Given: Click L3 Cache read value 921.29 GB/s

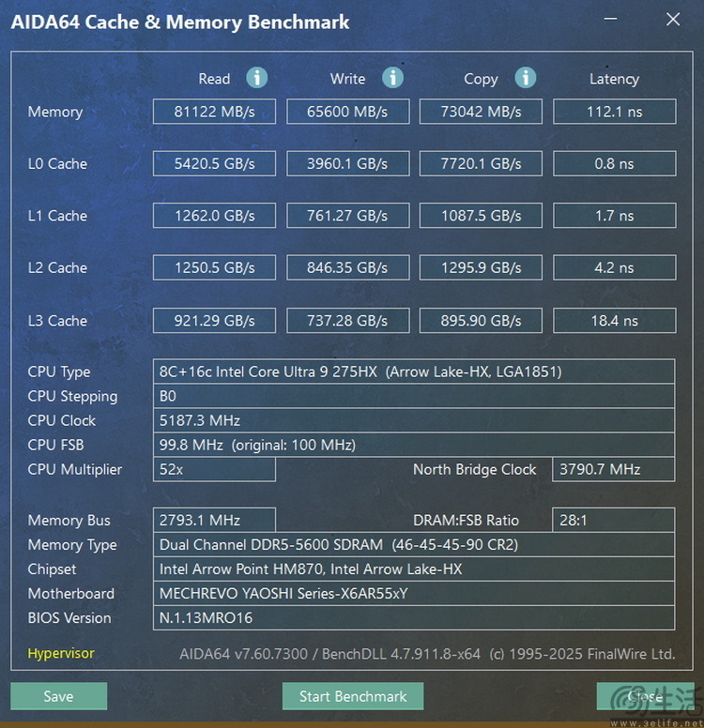Looking at the screenshot, I should coord(214,320).
